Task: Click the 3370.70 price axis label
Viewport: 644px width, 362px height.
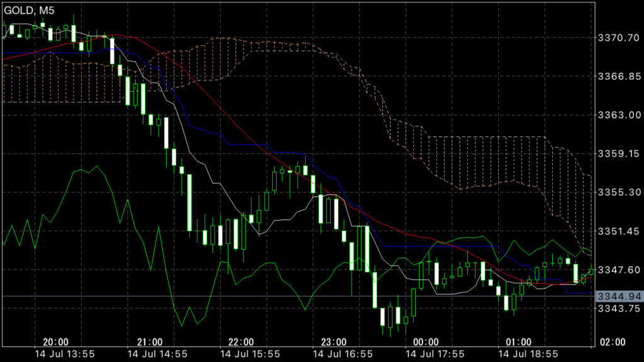Action: coord(619,38)
